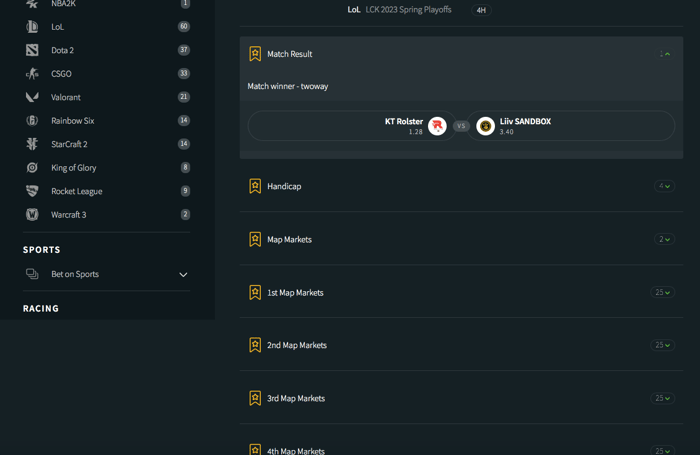Click the RACING section heading
This screenshot has width=700, height=455.
pos(41,309)
